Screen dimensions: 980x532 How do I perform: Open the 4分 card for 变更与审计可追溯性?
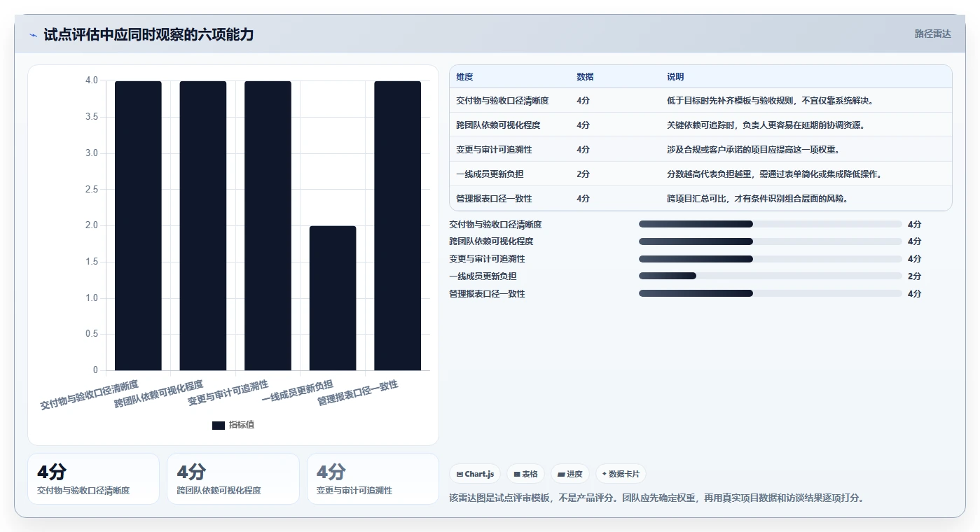pyautogui.click(x=373, y=479)
